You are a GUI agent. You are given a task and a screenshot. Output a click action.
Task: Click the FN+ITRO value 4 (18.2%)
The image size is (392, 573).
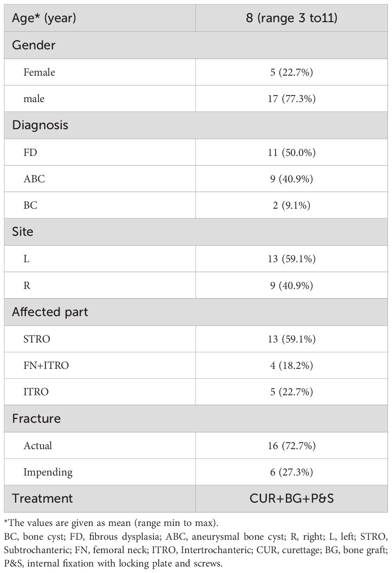coord(292,365)
